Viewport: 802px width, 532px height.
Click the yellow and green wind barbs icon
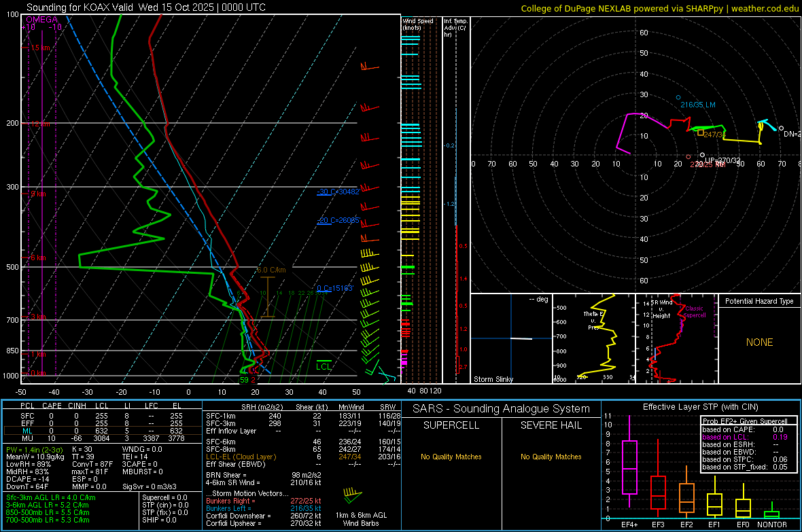pos(352,495)
